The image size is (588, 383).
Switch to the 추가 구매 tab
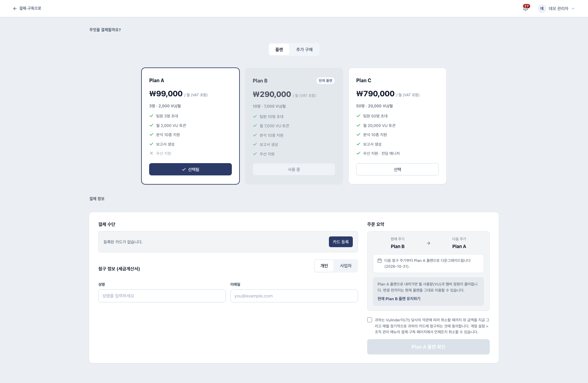(304, 49)
